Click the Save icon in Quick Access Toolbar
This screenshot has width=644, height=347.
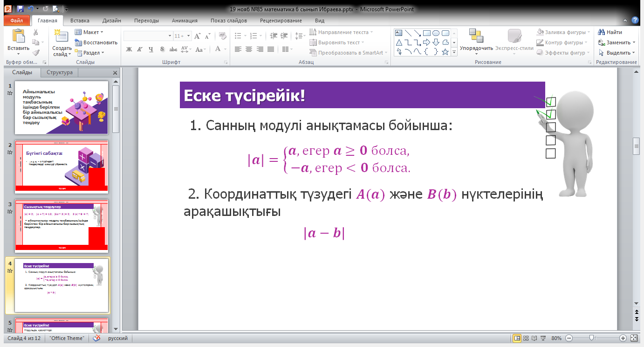(x=20, y=9)
